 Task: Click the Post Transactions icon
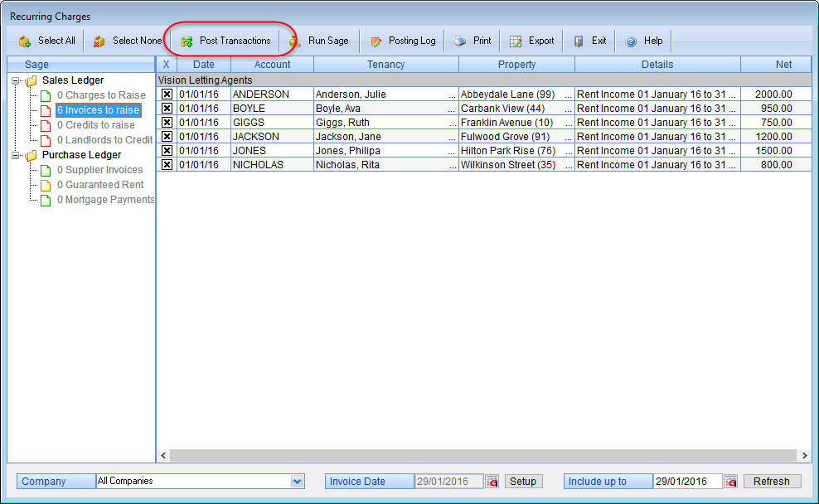tap(187, 41)
